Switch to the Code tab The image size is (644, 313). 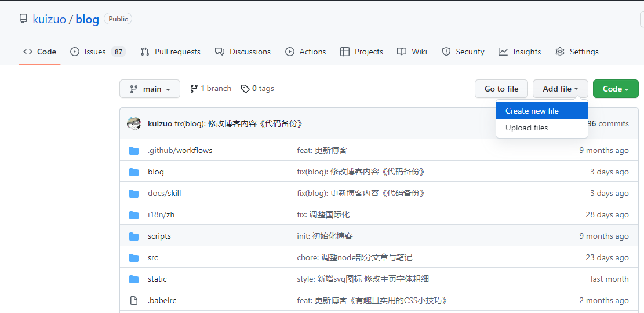40,52
